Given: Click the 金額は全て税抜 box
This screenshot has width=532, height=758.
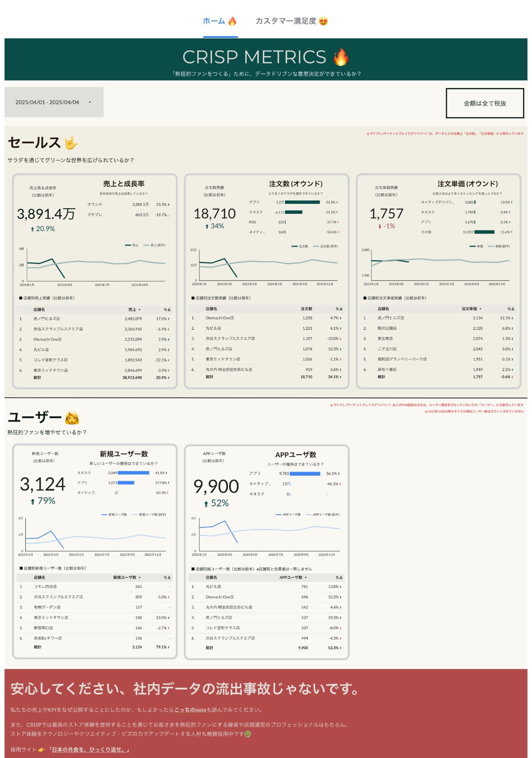Looking at the screenshot, I should 485,103.
